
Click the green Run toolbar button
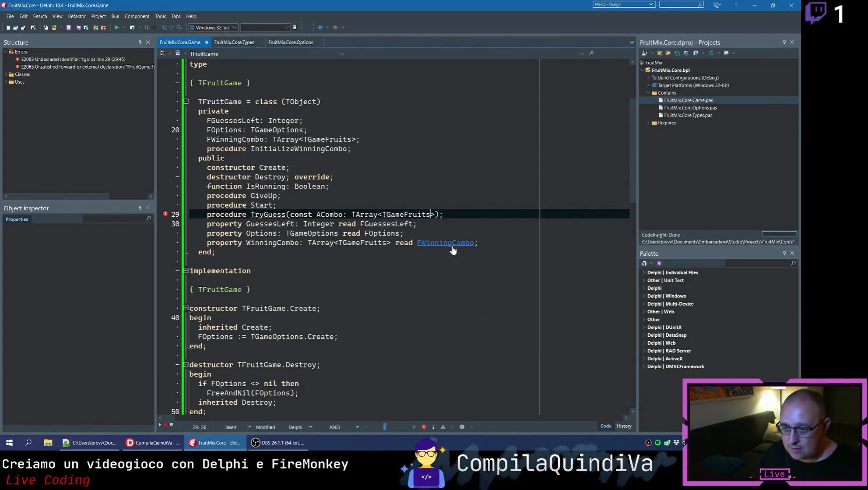click(x=117, y=28)
